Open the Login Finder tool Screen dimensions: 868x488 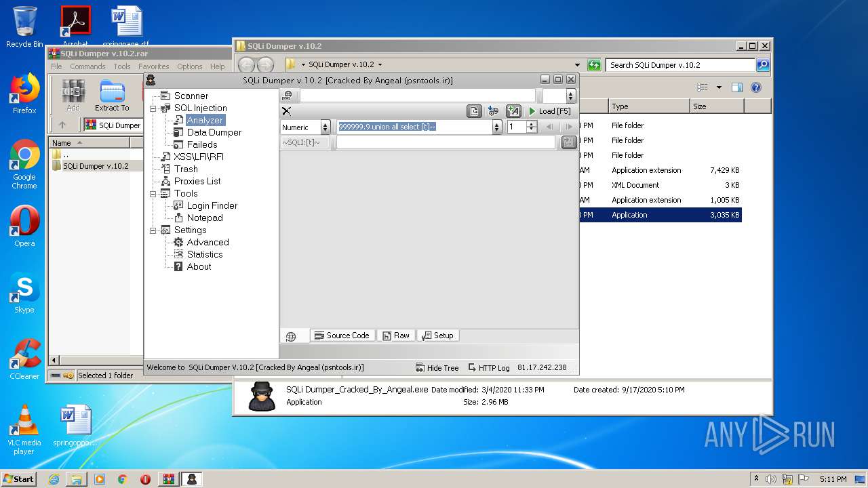pyautogui.click(x=212, y=205)
